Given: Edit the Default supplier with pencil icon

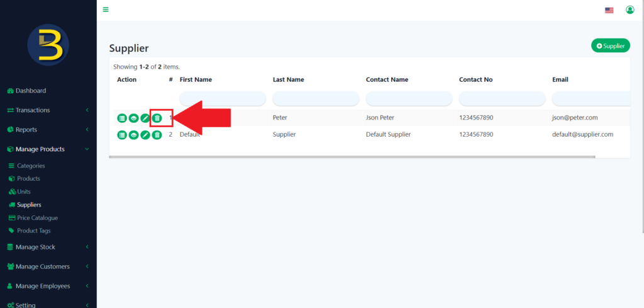Looking at the screenshot, I should click(145, 135).
